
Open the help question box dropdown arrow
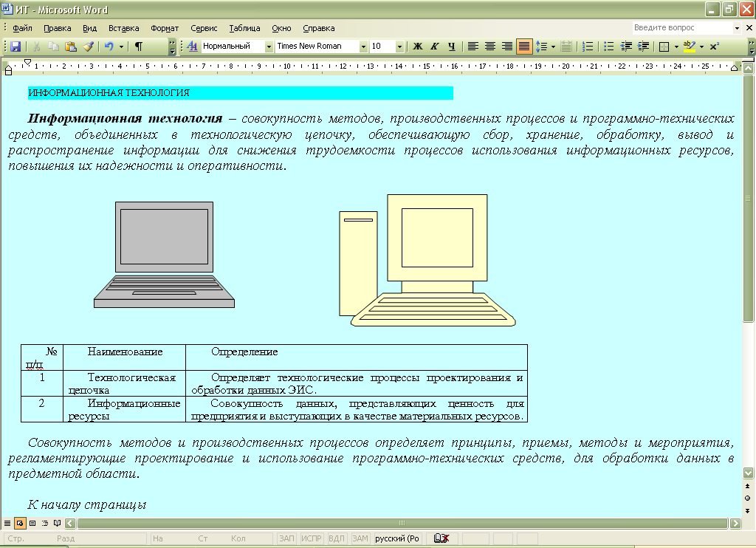tap(737, 28)
